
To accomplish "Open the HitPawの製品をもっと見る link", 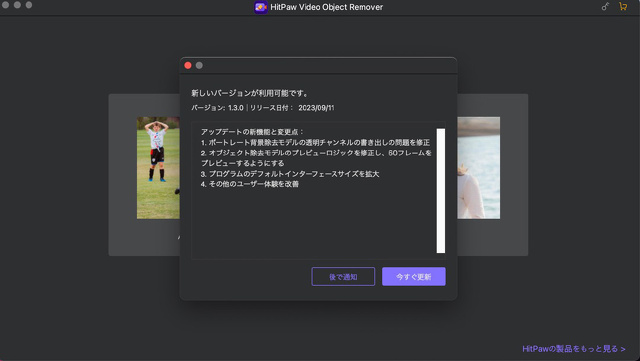I will pyautogui.click(x=573, y=349).
